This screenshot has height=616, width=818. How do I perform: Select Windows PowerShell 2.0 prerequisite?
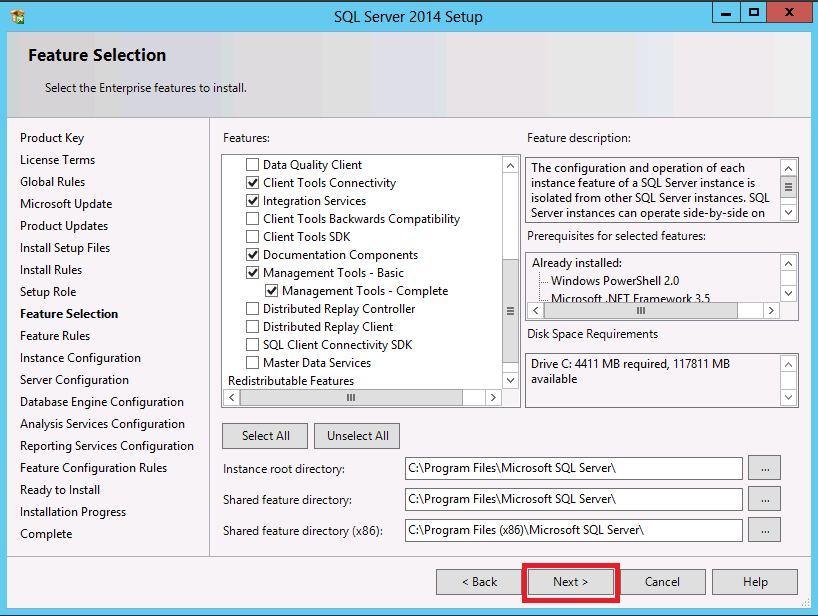click(615, 281)
